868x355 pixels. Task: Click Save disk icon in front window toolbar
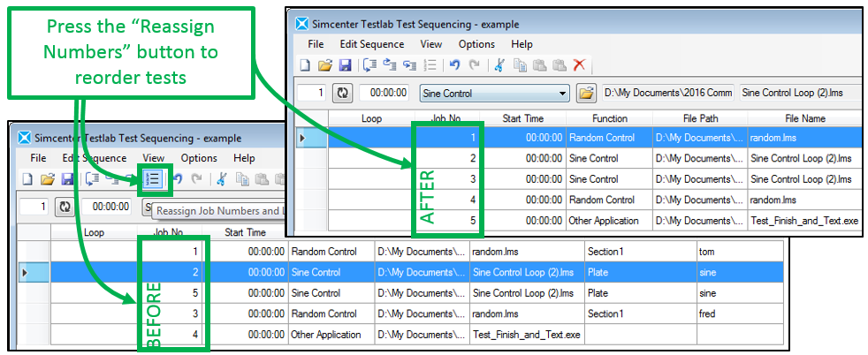345,66
